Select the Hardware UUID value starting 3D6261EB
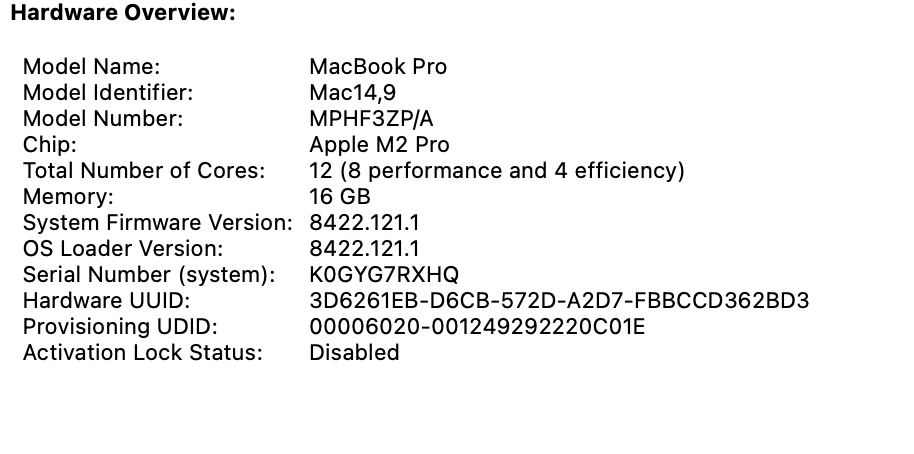Screen dimensions: 914x454 (559, 301)
